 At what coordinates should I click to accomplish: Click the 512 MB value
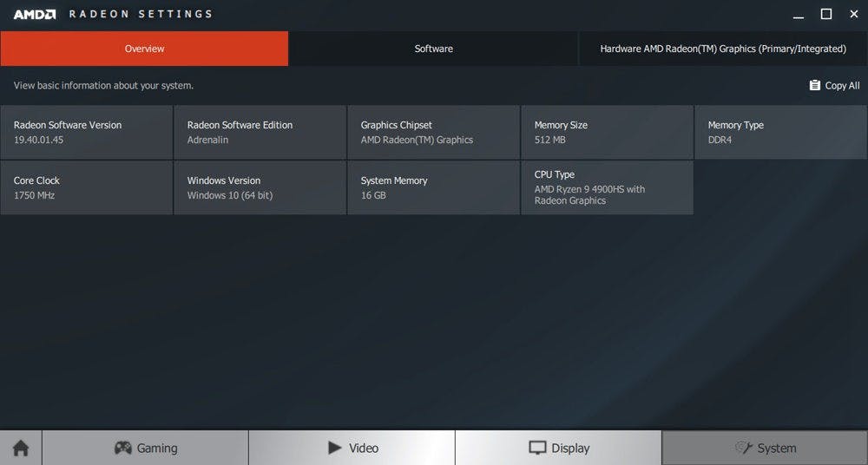click(x=549, y=140)
